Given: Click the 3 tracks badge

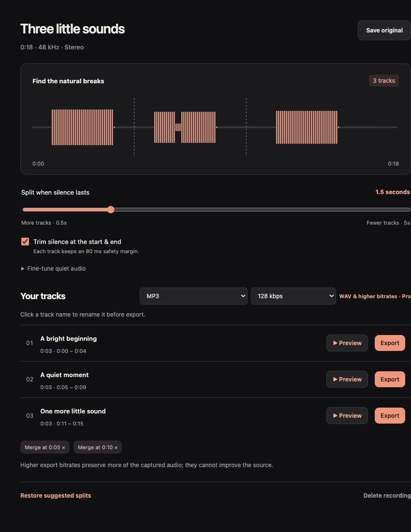Looking at the screenshot, I should pyautogui.click(x=384, y=81).
